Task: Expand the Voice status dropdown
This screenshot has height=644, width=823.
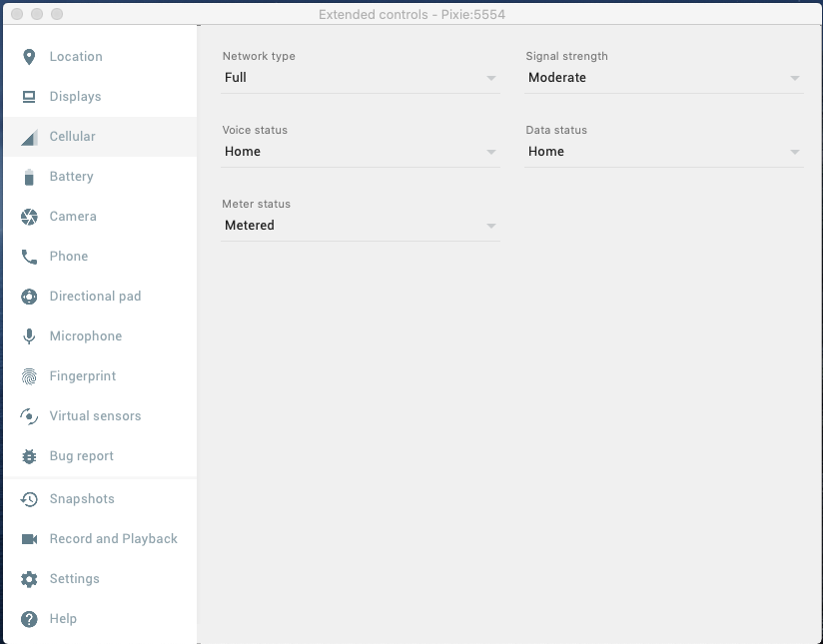Action: point(360,152)
